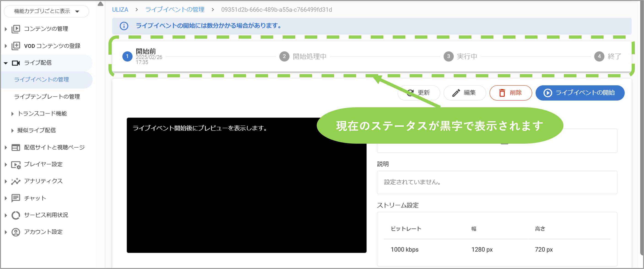The height and width of the screenshot is (269, 644).
Task: Expand the アカウント設定 arrow
Action: pos(6,232)
